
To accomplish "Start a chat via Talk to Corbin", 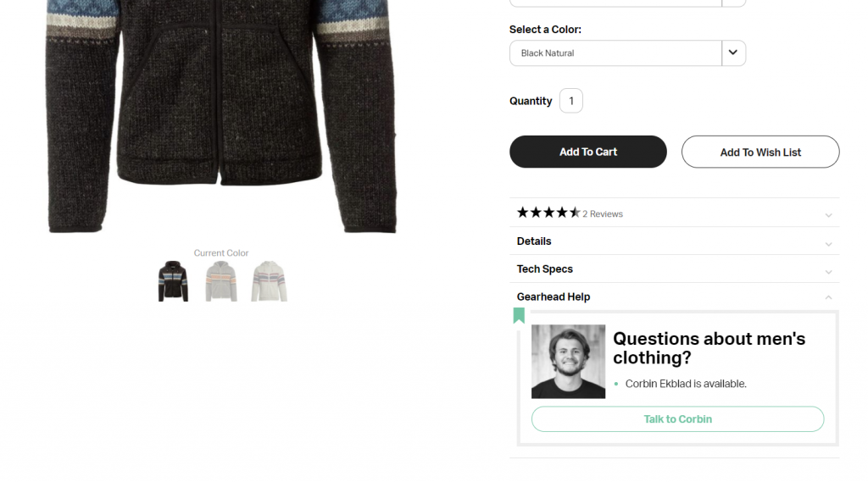I will 677,419.
